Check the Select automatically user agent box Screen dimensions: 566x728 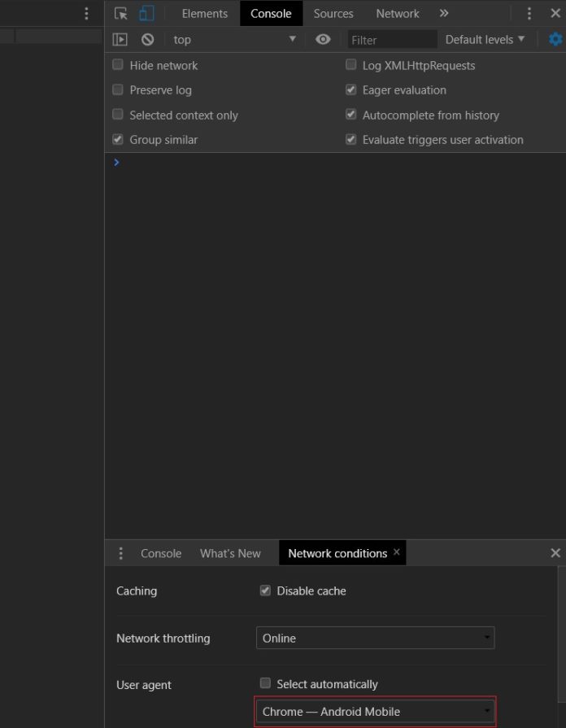point(265,684)
